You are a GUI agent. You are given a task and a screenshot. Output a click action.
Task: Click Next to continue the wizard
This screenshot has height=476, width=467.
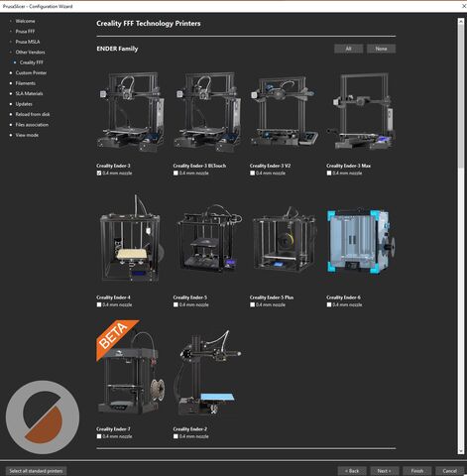coord(385,471)
